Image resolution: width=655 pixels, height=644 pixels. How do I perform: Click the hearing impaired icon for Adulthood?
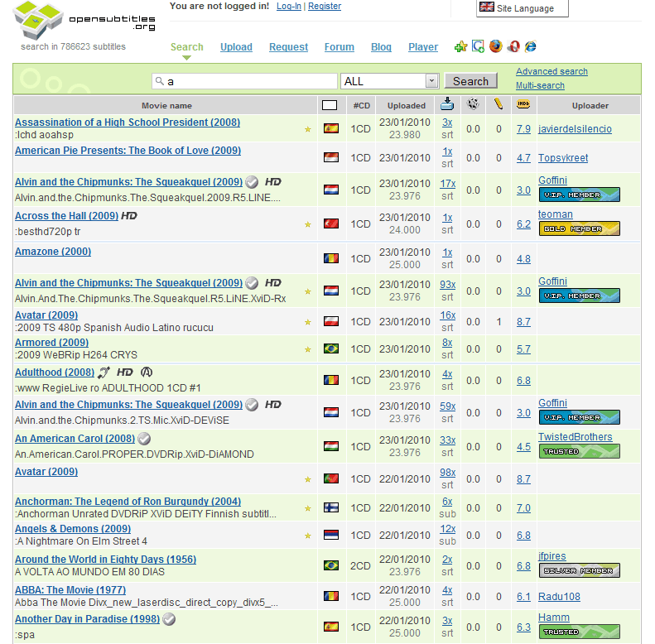104,372
